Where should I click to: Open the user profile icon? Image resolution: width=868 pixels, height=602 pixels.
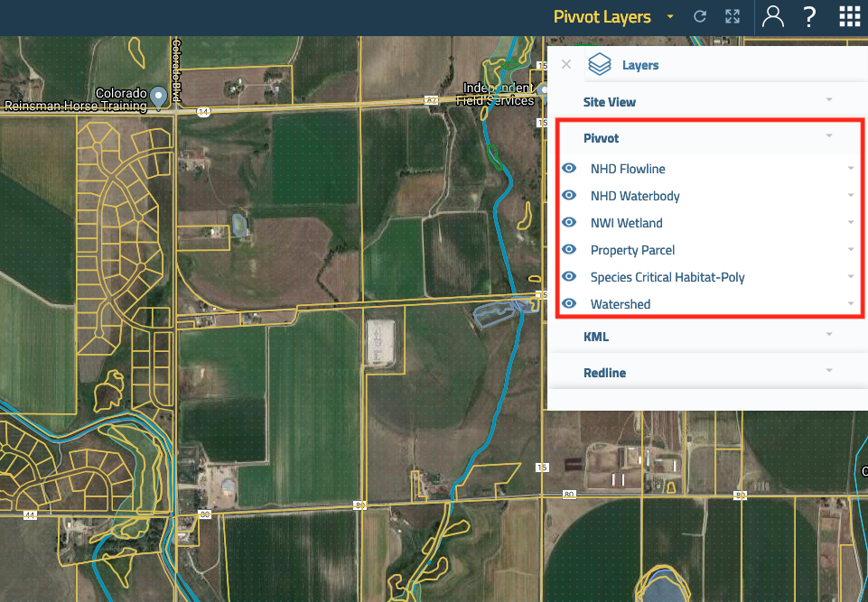click(773, 17)
